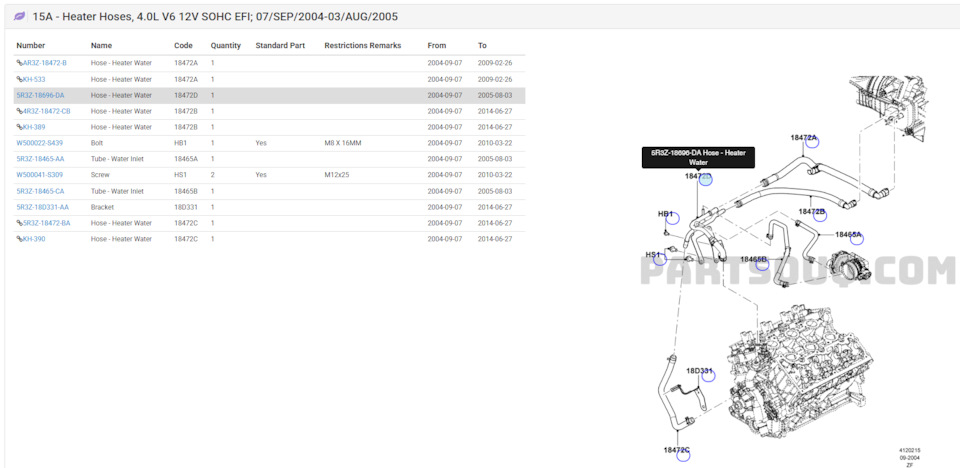This screenshot has height=468, width=960.
Task: Open part number link KH-390
Action: pos(33,239)
